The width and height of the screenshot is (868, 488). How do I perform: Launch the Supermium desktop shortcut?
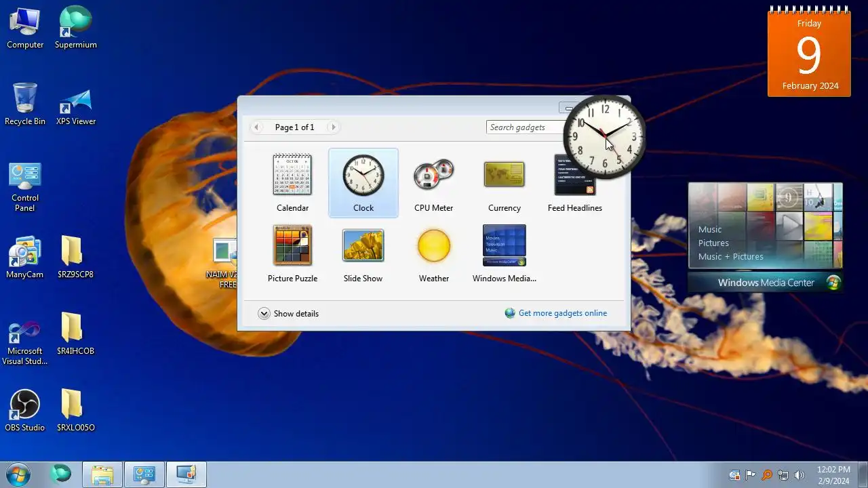[x=75, y=28]
